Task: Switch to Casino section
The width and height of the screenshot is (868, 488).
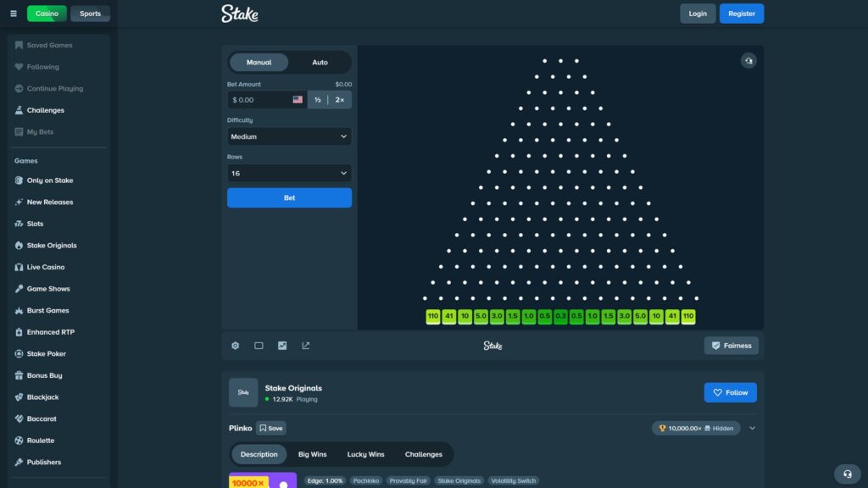Action: (47, 14)
